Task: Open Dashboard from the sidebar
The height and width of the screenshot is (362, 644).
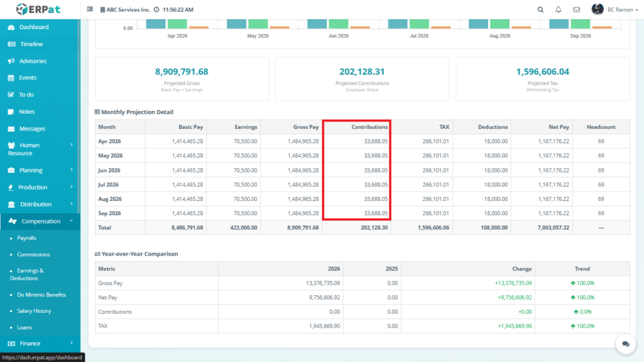Action: pos(33,27)
